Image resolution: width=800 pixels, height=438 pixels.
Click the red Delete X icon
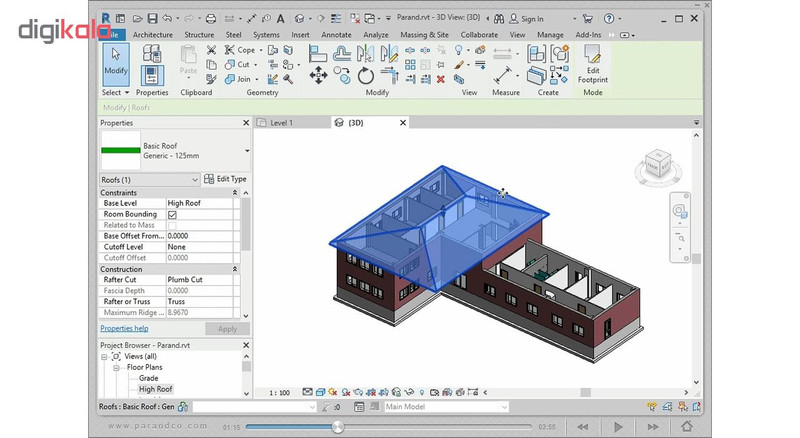(441, 79)
